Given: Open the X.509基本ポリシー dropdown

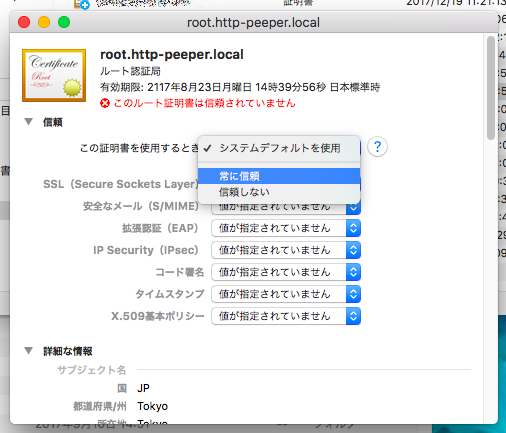Looking at the screenshot, I should click(x=286, y=316).
